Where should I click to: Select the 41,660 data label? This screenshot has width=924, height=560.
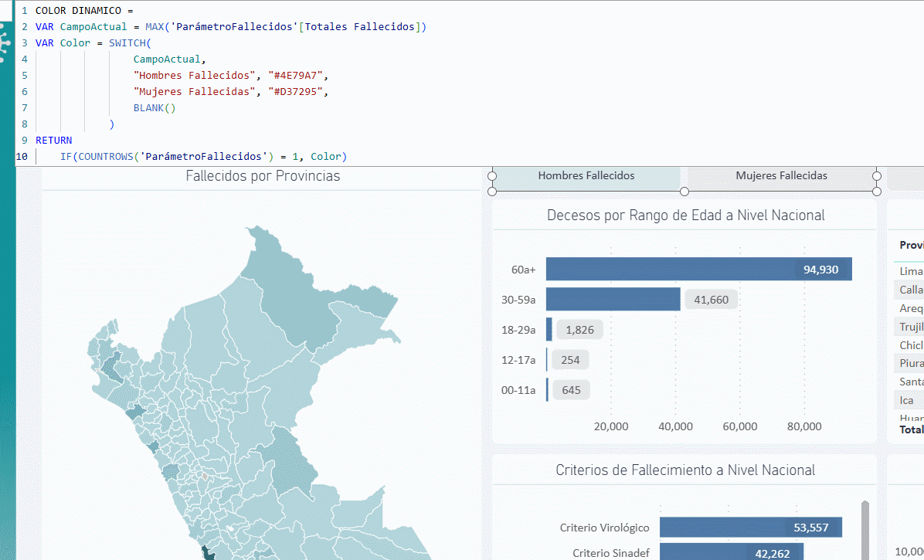pos(711,300)
